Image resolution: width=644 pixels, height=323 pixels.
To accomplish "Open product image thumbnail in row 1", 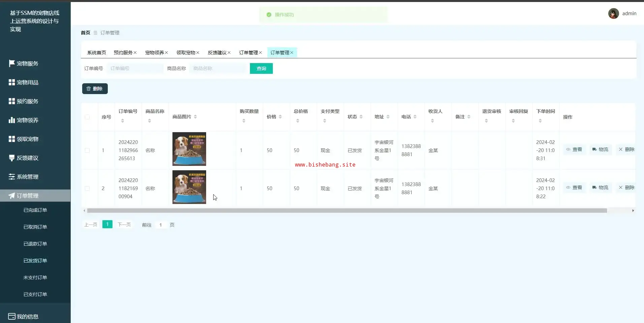I will 189,149.
